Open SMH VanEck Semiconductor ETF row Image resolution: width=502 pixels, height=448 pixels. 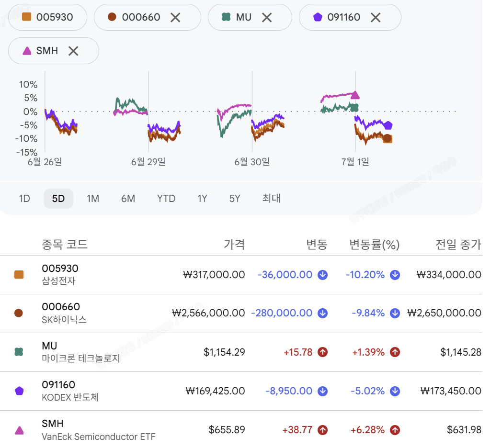click(x=241, y=429)
